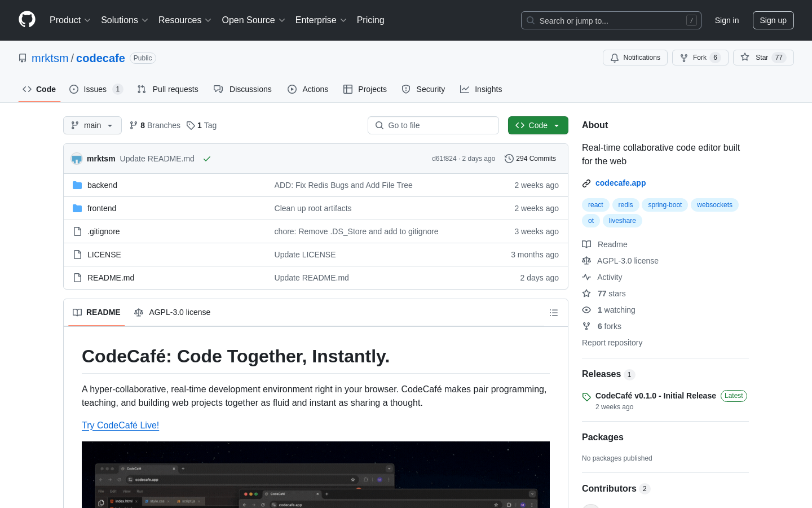Click the Notifications bell button
The width and height of the screenshot is (812, 508).
[x=635, y=58]
